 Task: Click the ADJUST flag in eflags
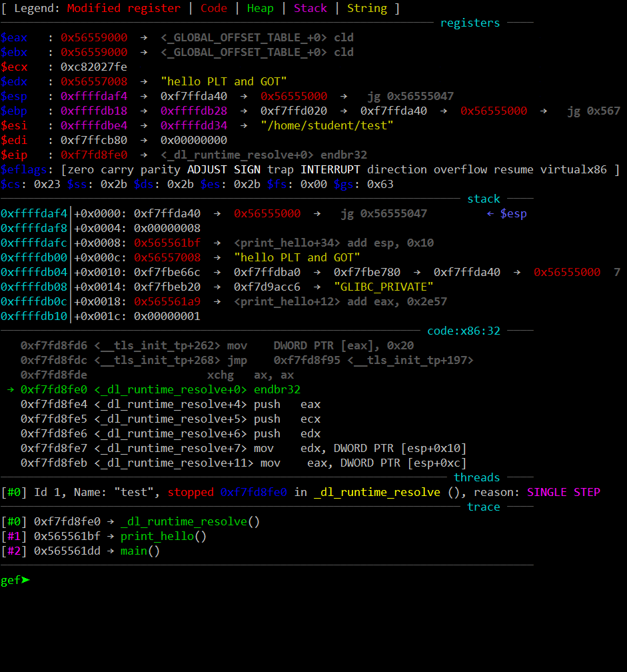click(x=207, y=170)
